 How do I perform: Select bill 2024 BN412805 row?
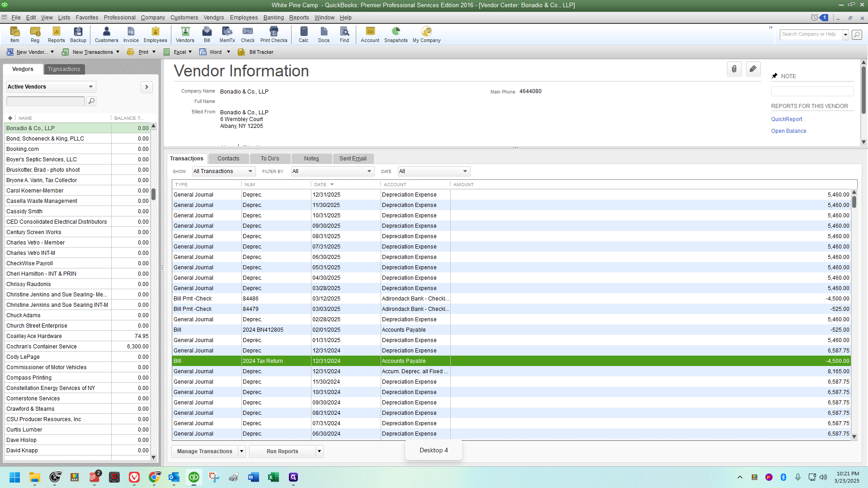click(511, 330)
